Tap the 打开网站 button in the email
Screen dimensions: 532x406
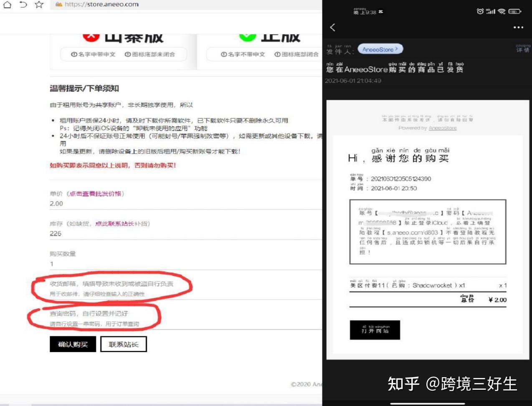pos(375,330)
